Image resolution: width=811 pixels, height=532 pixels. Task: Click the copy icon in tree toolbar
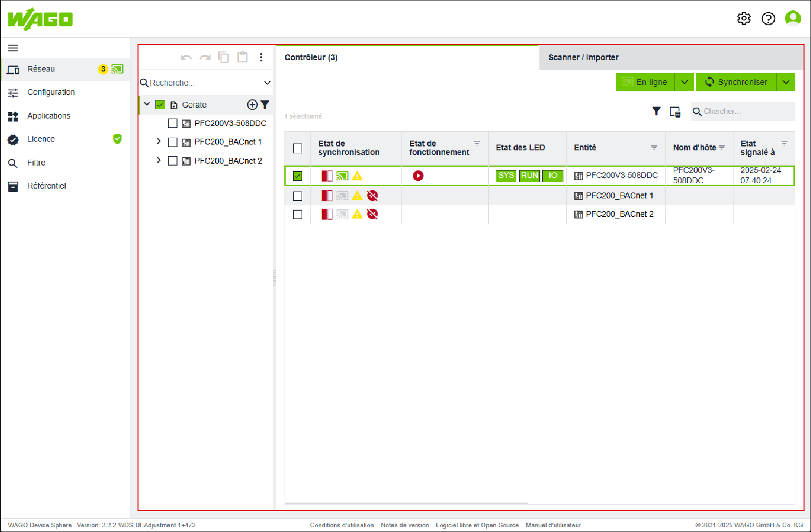224,57
